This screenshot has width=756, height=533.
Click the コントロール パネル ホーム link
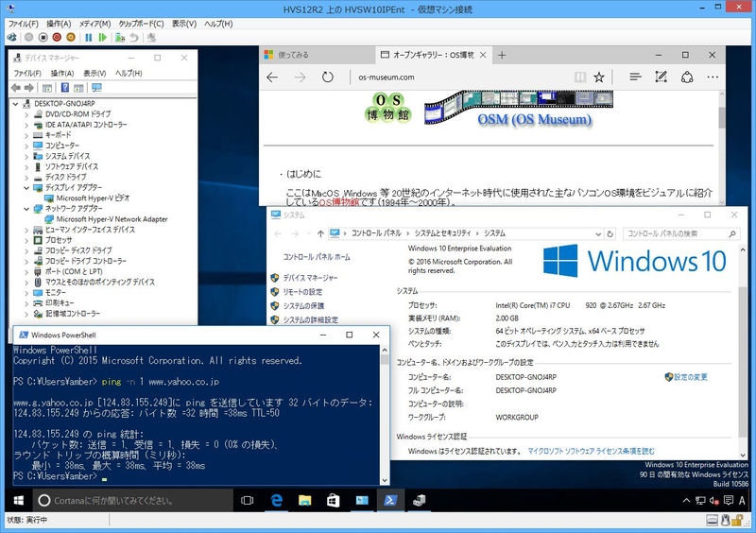[x=317, y=257]
